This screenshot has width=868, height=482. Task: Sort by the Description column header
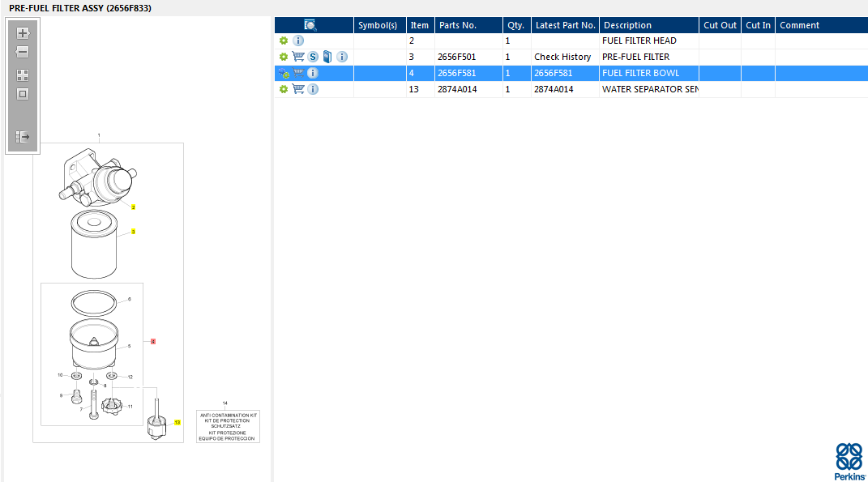649,25
